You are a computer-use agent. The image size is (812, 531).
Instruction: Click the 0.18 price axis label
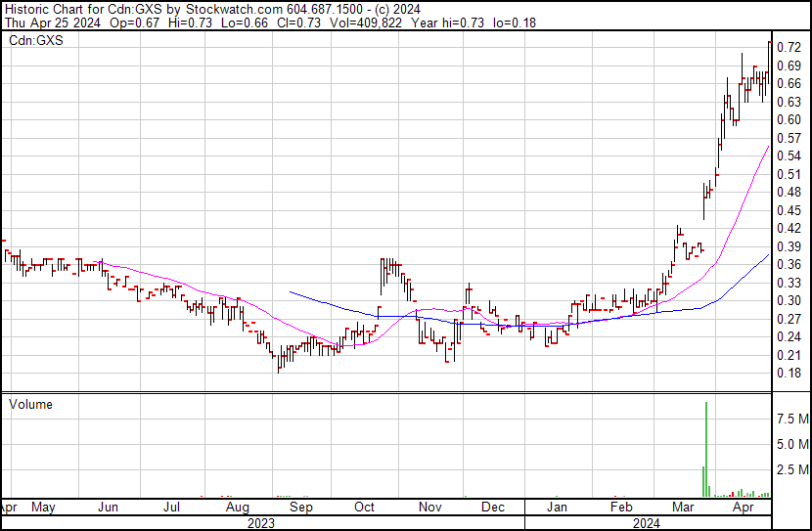point(789,373)
